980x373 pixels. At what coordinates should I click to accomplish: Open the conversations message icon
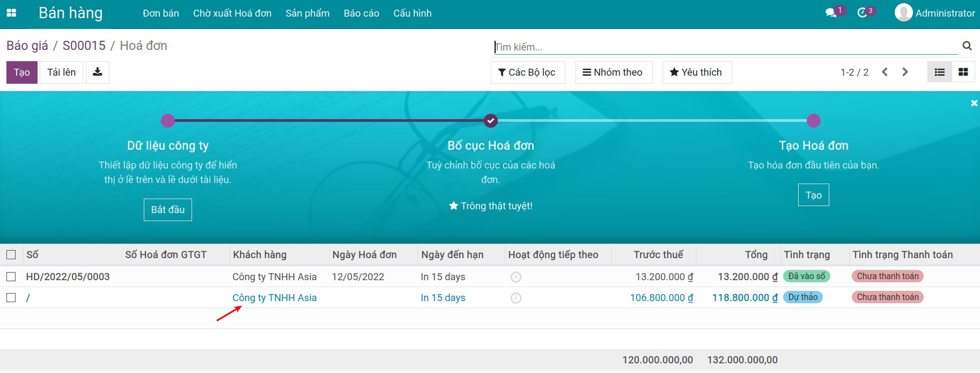click(x=831, y=13)
